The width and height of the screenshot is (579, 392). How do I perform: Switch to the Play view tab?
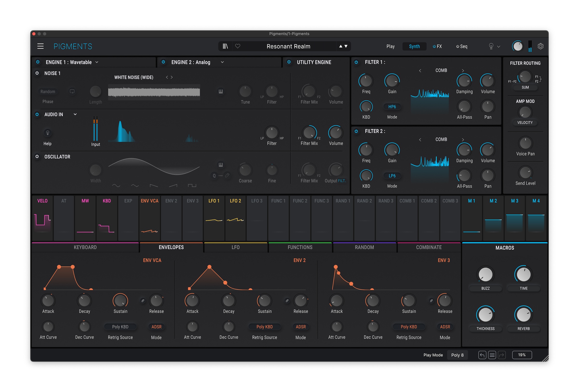(390, 46)
